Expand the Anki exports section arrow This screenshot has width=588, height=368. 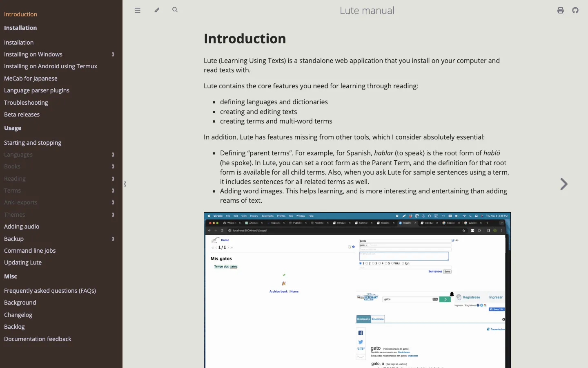[113, 203]
